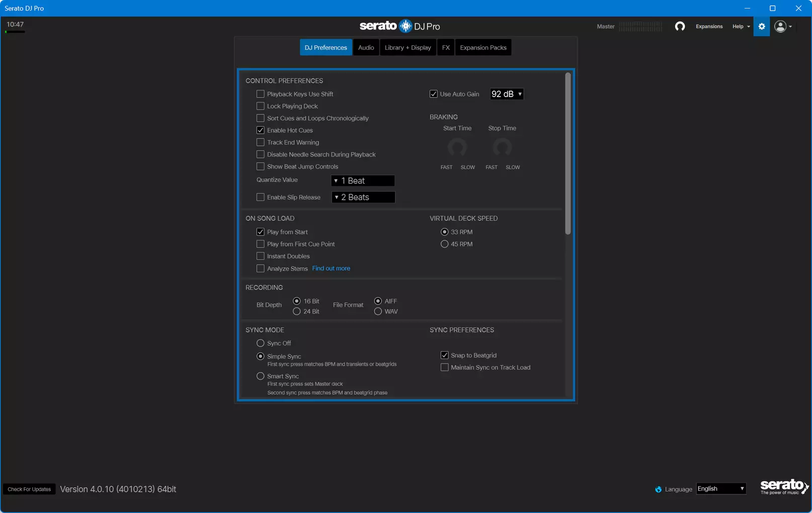Click the preferences panel vertical scrollbar
The width and height of the screenshot is (812, 513).
pyautogui.click(x=568, y=153)
